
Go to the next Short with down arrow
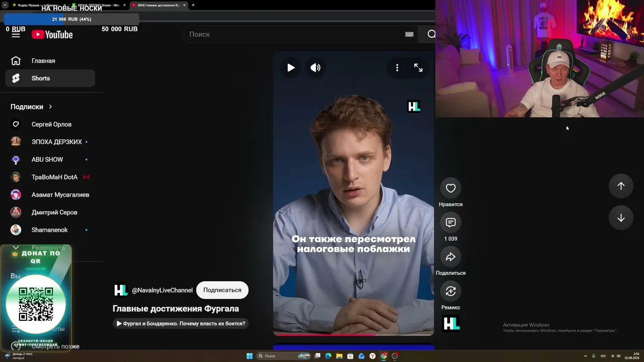pyautogui.click(x=621, y=218)
